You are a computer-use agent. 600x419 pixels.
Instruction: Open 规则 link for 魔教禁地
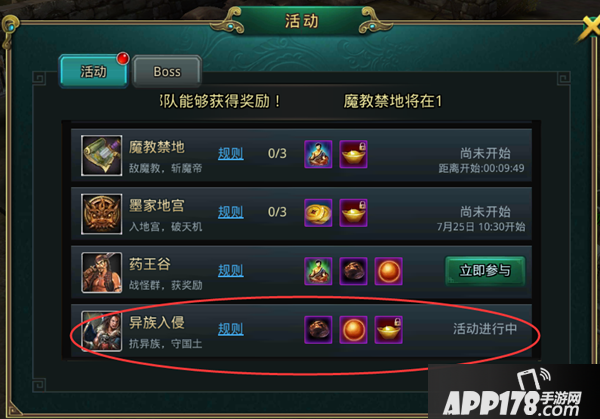pyautogui.click(x=231, y=153)
